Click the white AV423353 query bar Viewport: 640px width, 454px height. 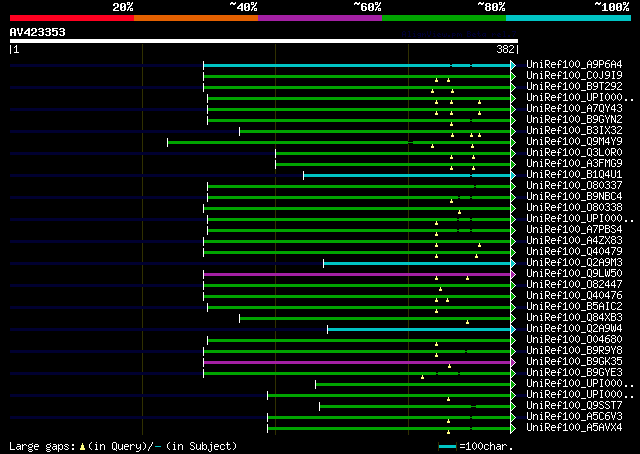pos(264,41)
